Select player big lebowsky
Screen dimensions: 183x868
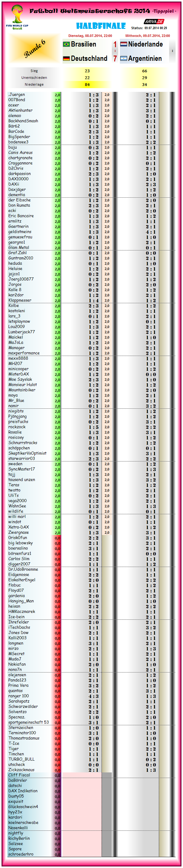pos(20,543)
